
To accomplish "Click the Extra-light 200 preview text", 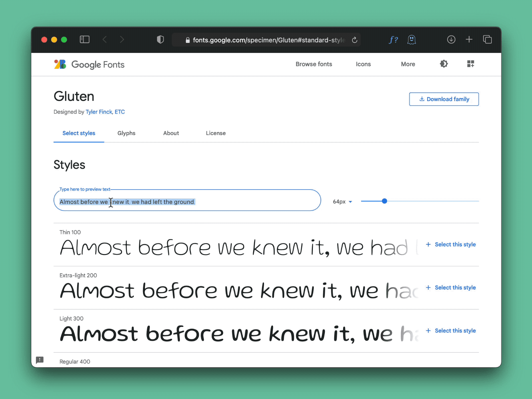I will [239, 291].
